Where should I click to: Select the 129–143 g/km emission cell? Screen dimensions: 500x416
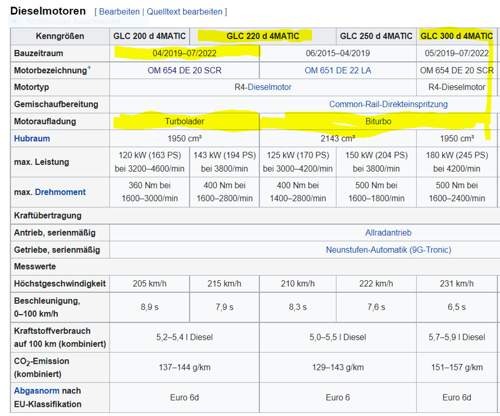338,367
